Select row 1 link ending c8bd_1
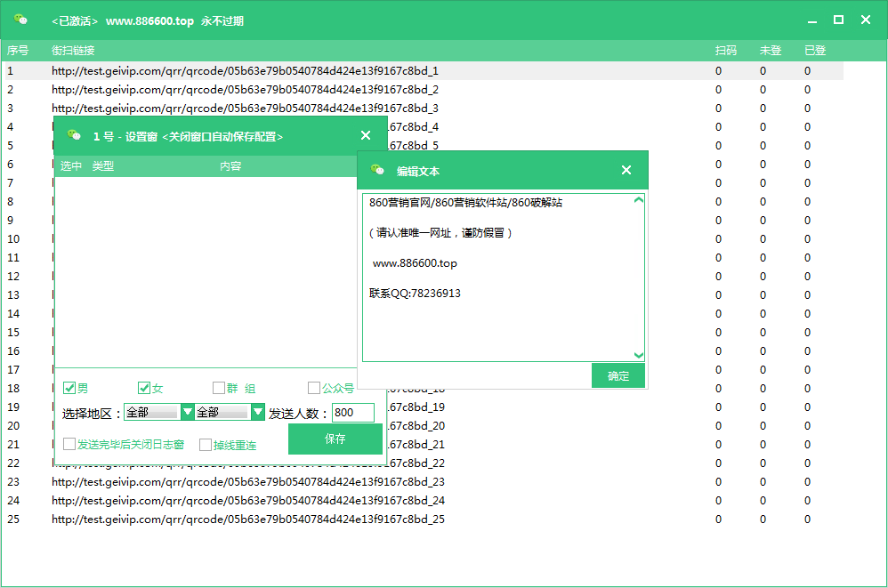The height and width of the screenshot is (588, 888). [x=245, y=71]
